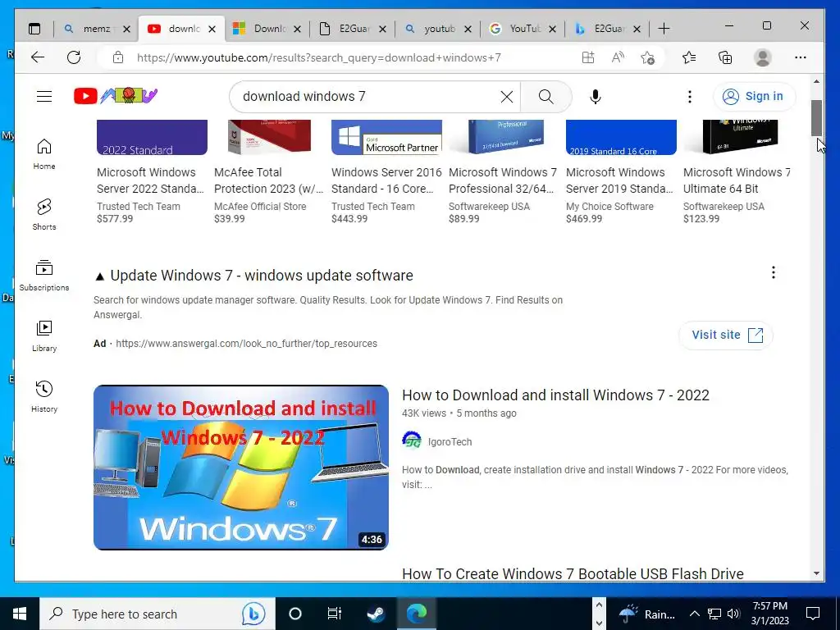This screenshot has height=630, width=840.
Task: Open Task View on taskbar
Action: click(x=335, y=614)
